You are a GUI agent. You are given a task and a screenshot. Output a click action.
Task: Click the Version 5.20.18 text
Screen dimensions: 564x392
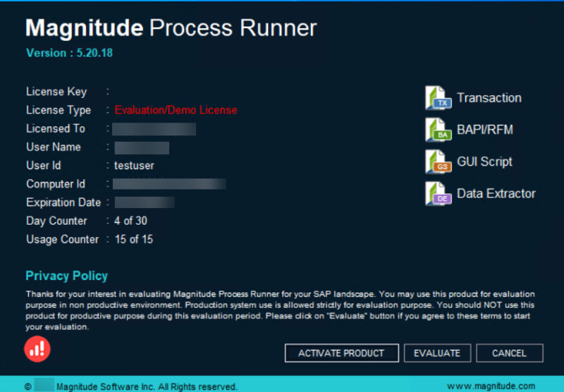(69, 53)
